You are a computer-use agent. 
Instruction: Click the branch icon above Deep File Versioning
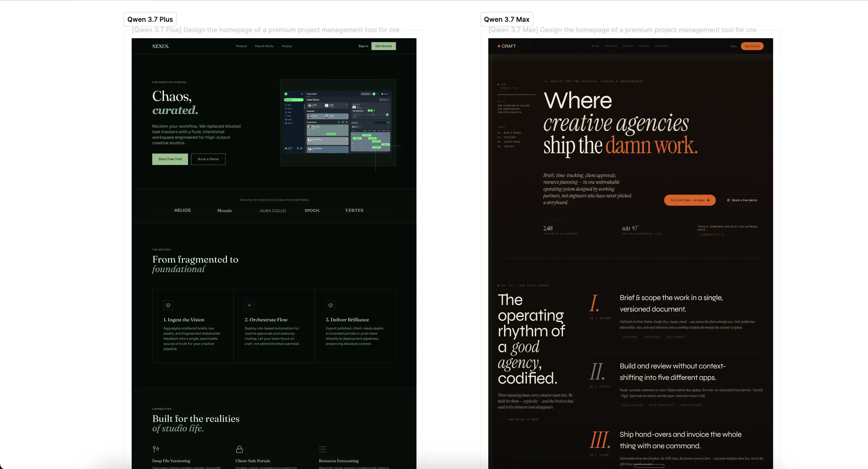[x=156, y=449]
